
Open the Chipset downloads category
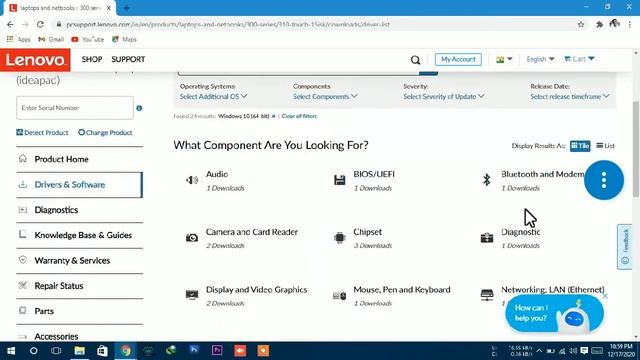(367, 232)
